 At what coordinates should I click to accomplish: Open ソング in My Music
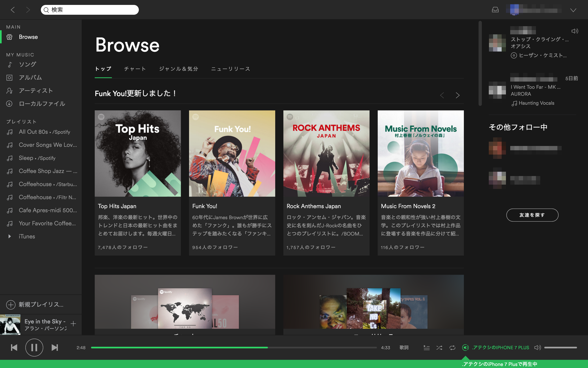pos(28,64)
